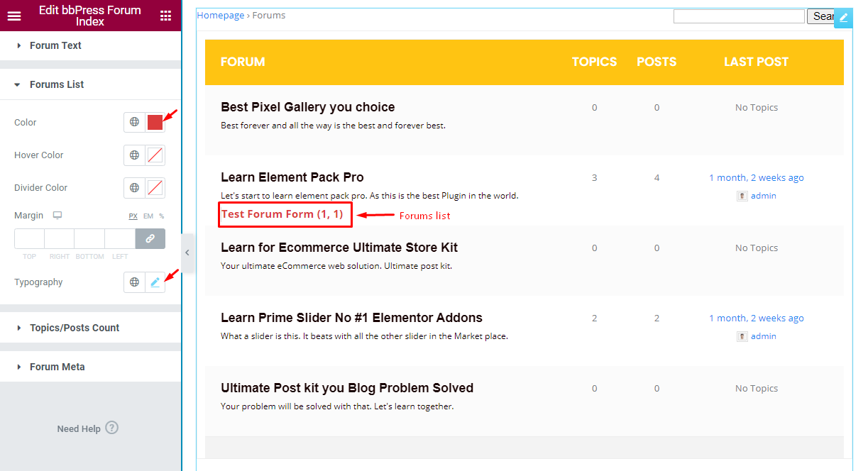Screen dimensions: 868x471
Task: Open the Elementor hamburger menu
Action: click(x=14, y=15)
